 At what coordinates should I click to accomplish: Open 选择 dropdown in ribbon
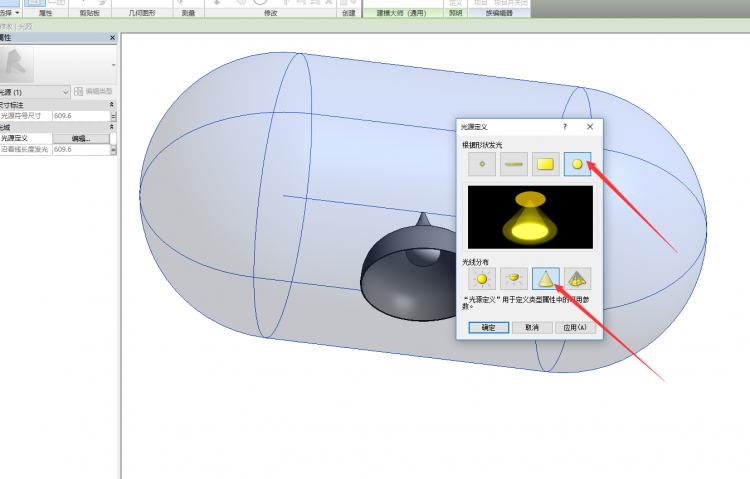click(10, 13)
